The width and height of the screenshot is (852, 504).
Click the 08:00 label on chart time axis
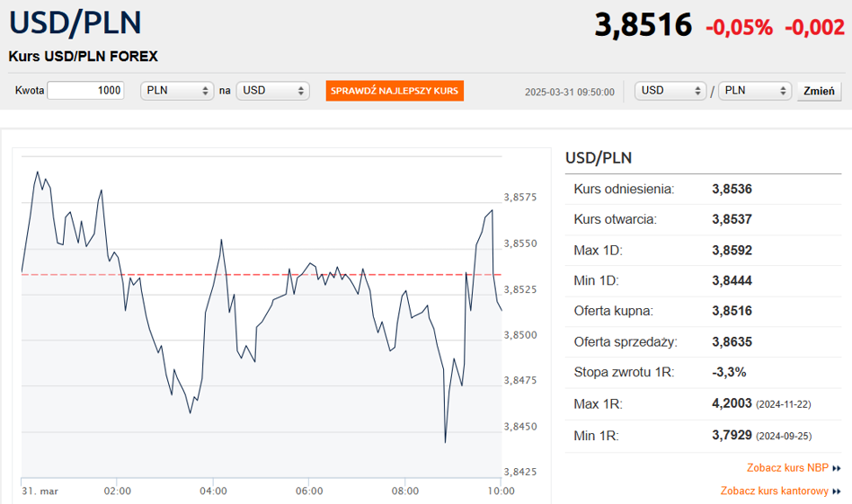click(405, 491)
